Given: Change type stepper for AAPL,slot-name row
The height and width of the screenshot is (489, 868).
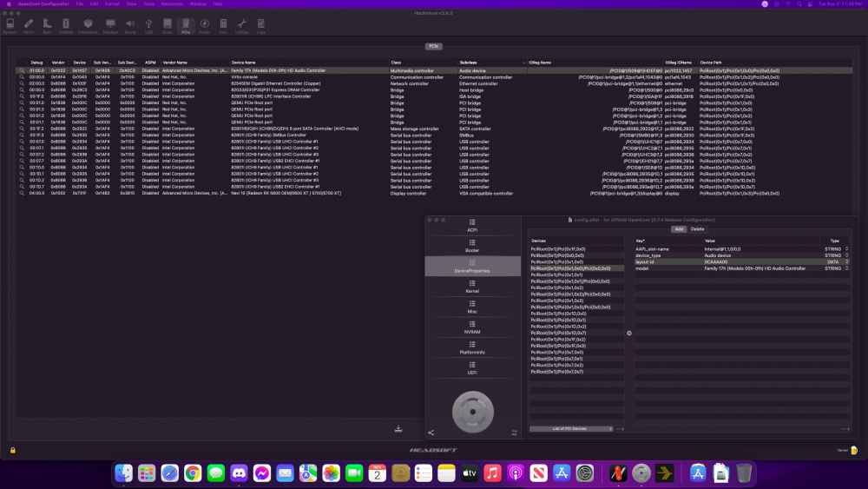Looking at the screenshot, I should (x=846, y=249).
